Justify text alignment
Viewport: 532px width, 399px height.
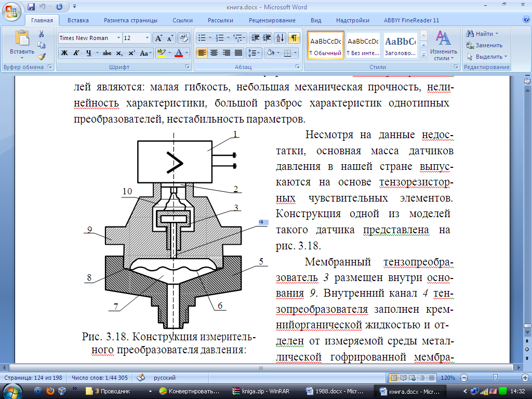point(238,53)
